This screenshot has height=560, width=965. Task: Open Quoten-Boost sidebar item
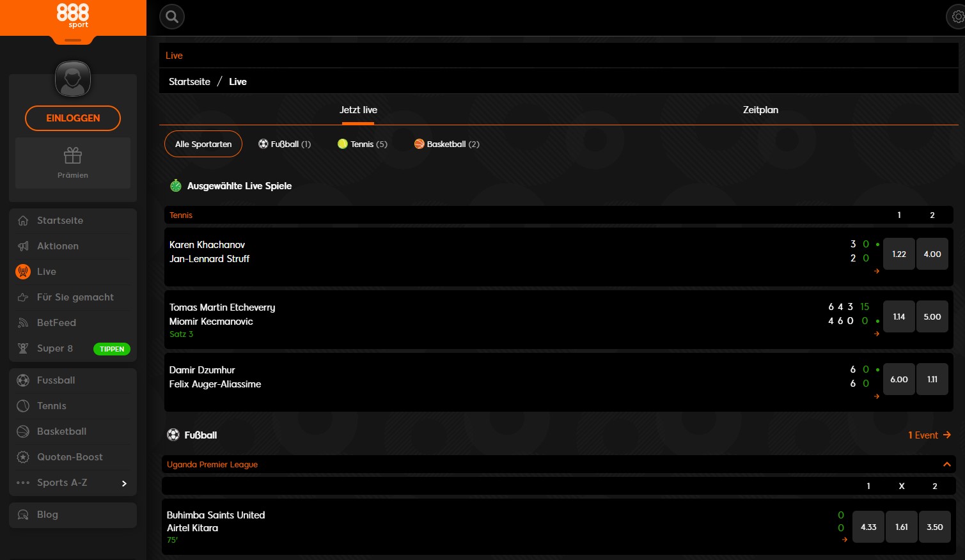coord(70,457)
